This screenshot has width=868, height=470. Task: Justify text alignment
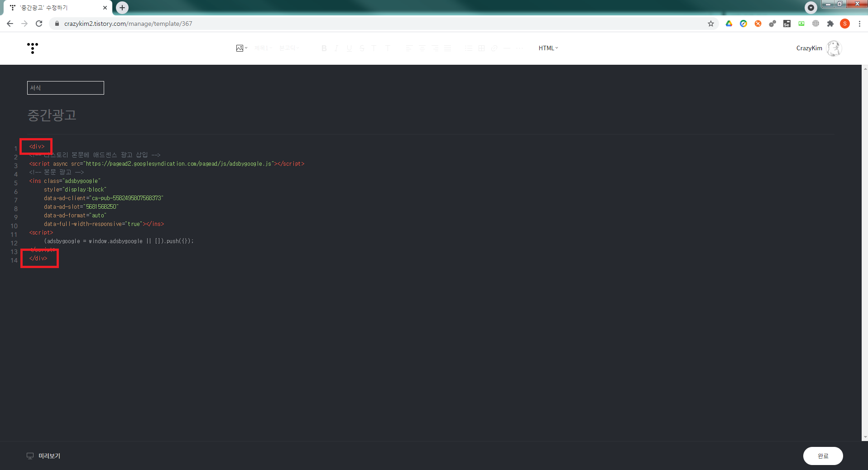(448, 48)
